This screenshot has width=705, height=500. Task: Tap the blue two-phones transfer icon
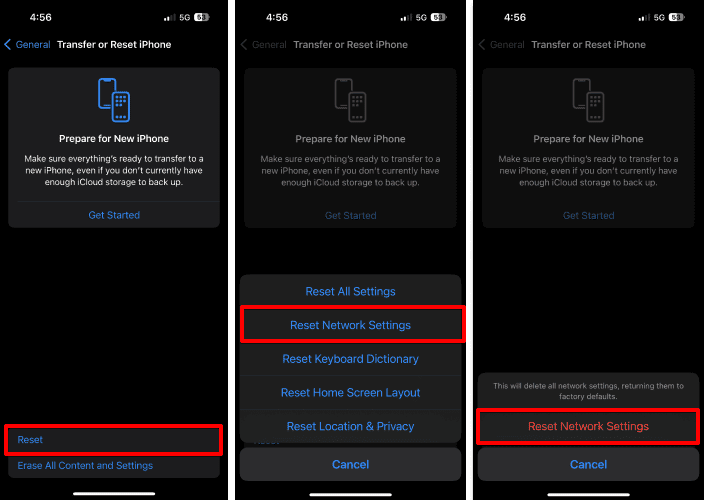click(114, 100)
